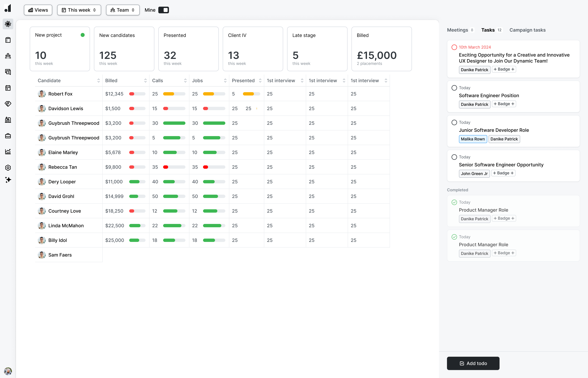The width and height of the screenshot is (588, 378).
Task: Open the chat messages sidebar icon
Action: 8,72
